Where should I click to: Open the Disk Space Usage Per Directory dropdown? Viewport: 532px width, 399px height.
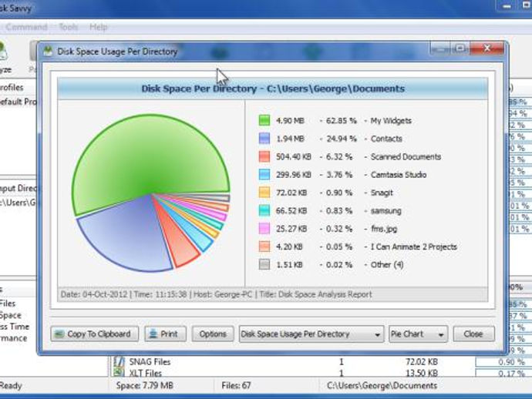click(x=311, y=334)
